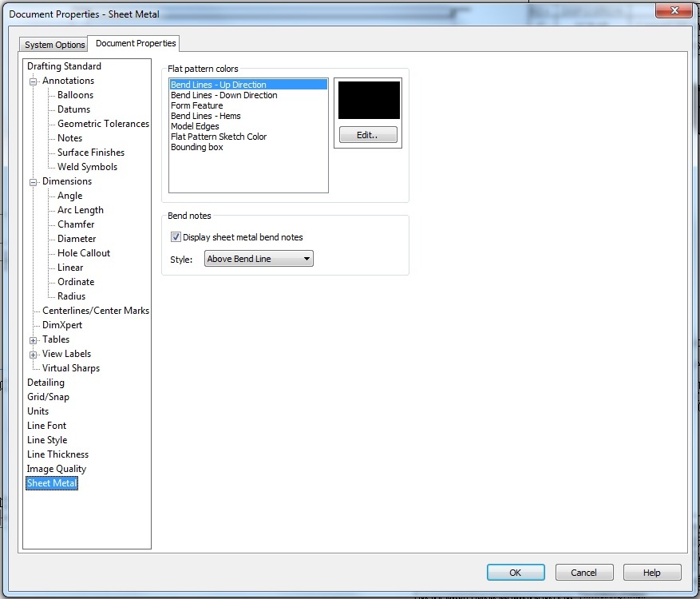The image size is (700, 599).
Task: Select Model Edges color entry
Action: 248,126
